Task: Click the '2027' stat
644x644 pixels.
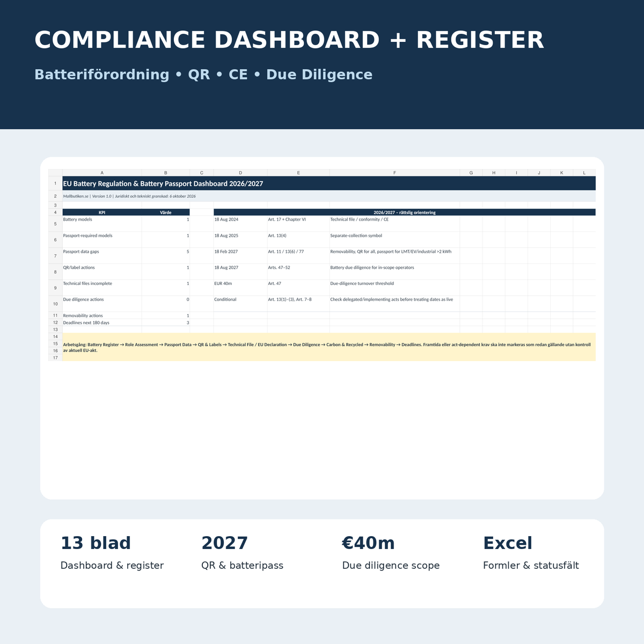Action: click(x=224, y=543)
